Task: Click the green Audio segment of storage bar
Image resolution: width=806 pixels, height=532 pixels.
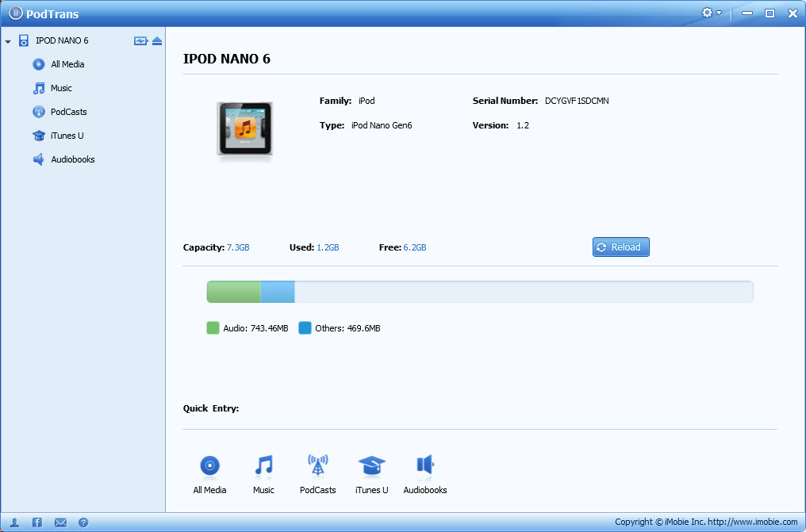Action: pos(234,292)
